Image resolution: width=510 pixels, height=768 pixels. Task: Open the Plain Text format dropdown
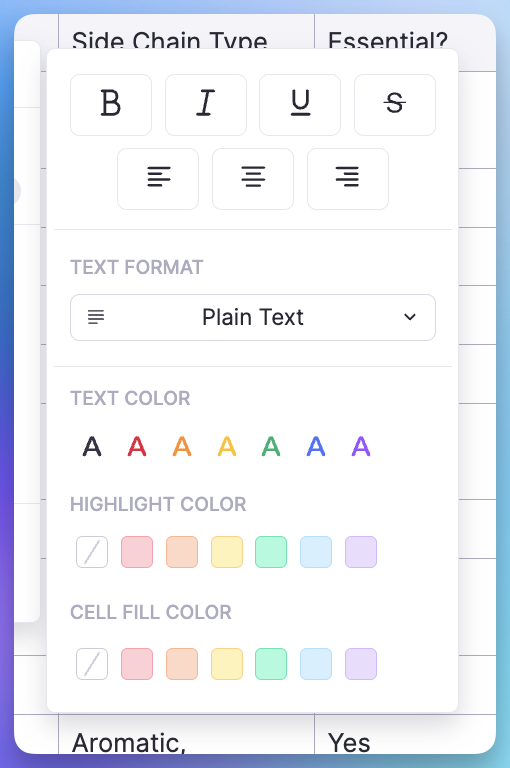[x=253, y=317]
